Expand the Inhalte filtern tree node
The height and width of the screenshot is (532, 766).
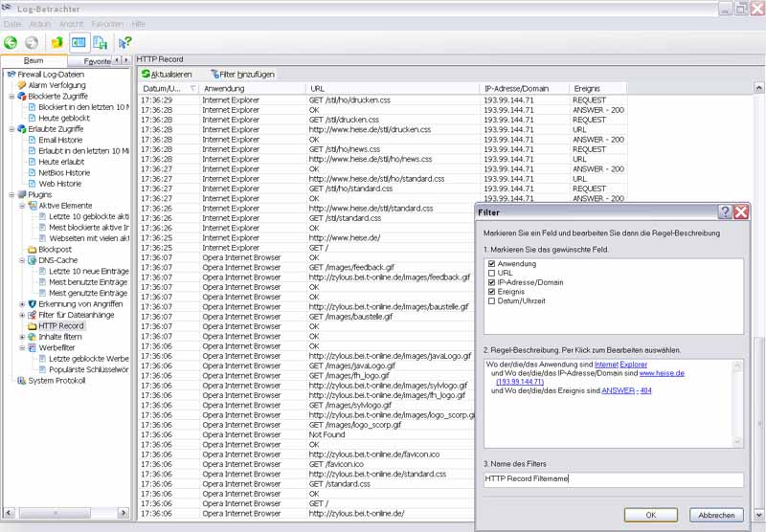pos(23,336)
